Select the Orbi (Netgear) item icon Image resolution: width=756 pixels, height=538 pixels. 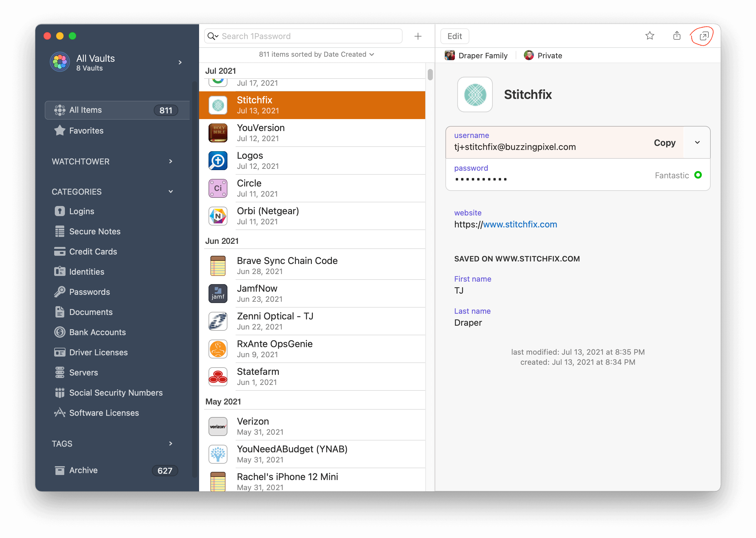point(218,216)
